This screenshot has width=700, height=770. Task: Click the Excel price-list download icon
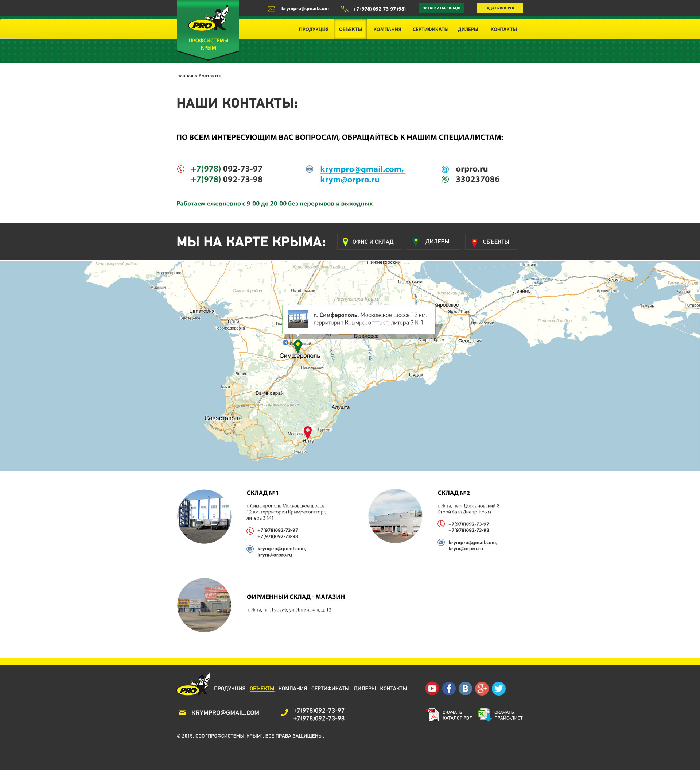[x=485, y=715]
